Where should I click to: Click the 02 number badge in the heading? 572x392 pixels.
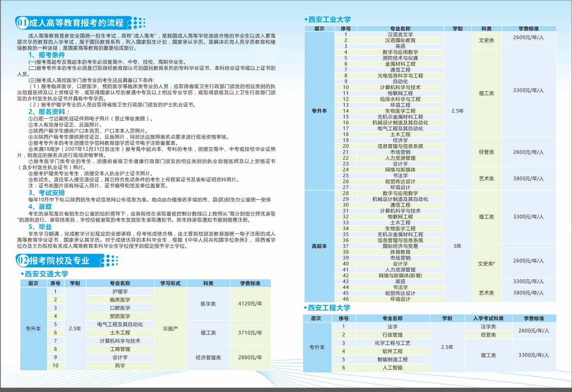(22, 261)
